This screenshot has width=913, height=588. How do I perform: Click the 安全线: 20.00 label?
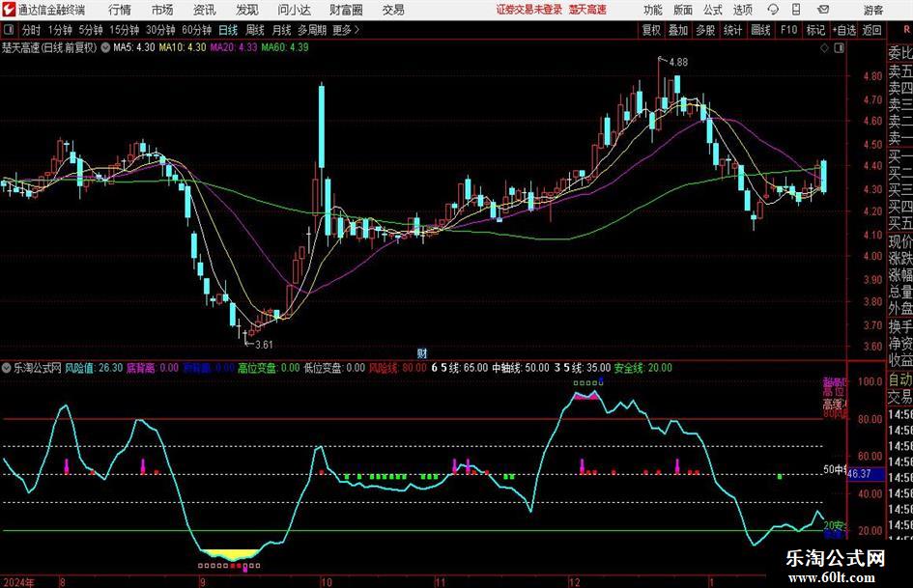click(x=642, y=368)
